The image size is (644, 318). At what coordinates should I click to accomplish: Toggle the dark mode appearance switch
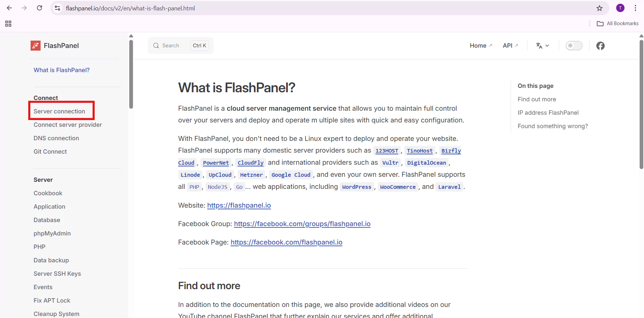tap(574, 46)
